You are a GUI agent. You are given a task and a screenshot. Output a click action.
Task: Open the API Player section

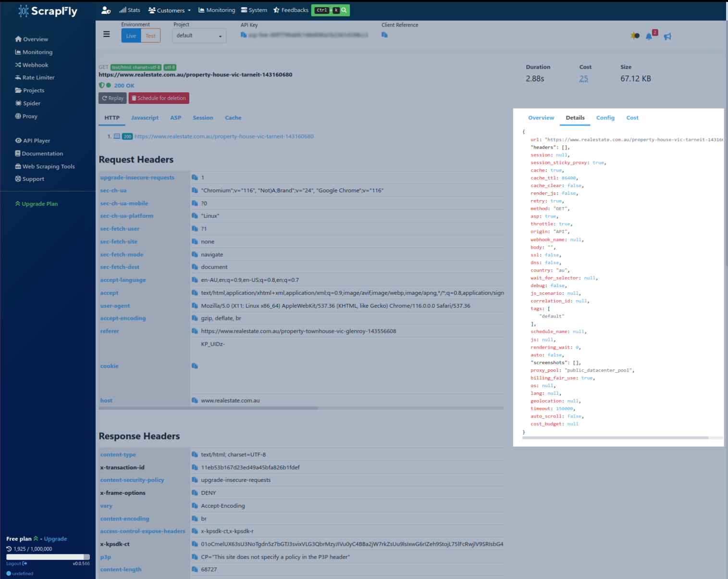(x=36, y=140)
